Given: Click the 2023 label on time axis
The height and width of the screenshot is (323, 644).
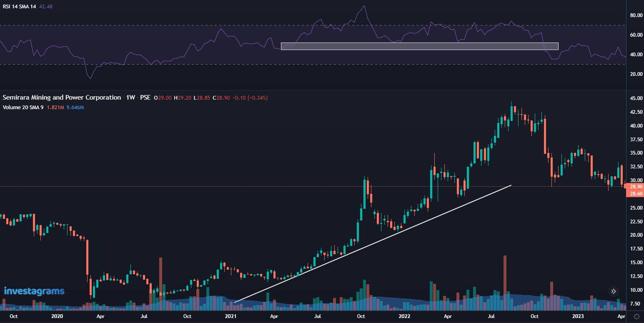Looking at the screenshot, I should point(578,316).
